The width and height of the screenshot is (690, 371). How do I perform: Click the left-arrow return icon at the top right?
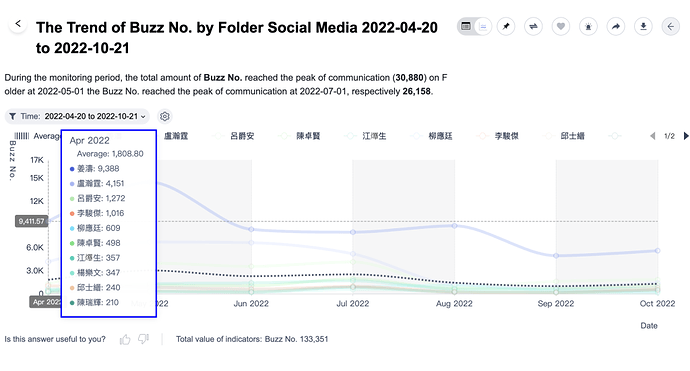671,27
